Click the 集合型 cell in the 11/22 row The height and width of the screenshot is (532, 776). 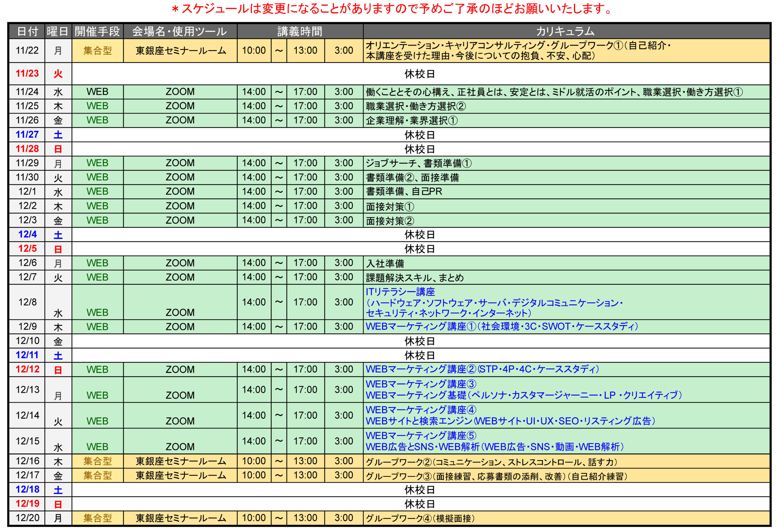98,50
